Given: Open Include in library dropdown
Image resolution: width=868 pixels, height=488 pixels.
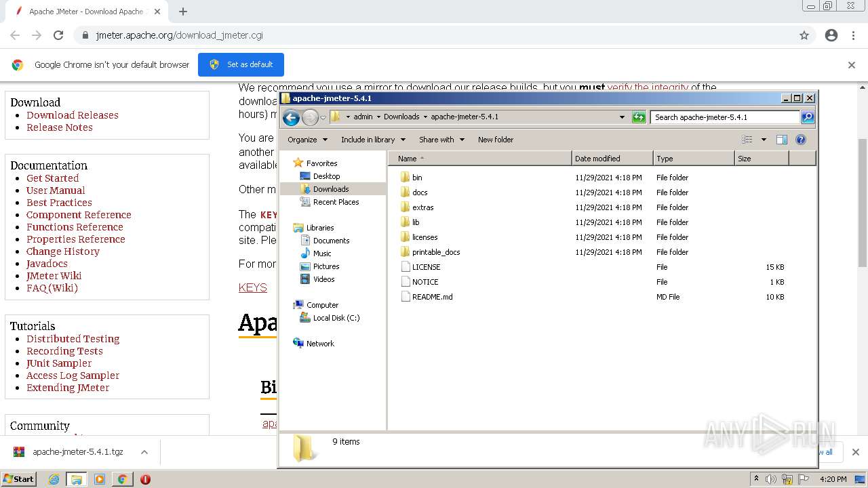Looking at the screenshot, I should coord(373,140).
